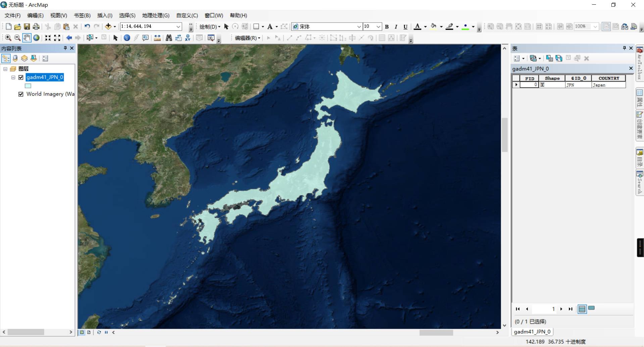Click List By Drawing Order icon

coord(6,58)
